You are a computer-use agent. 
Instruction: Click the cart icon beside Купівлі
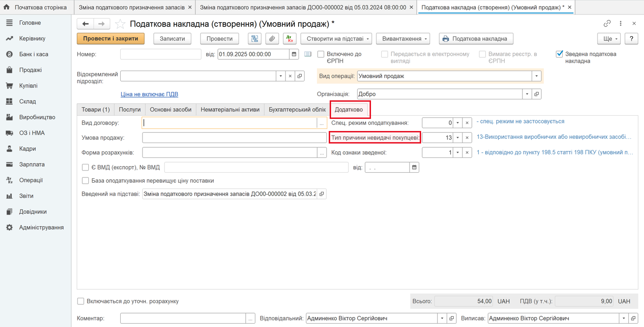click(x=9, y=86)
